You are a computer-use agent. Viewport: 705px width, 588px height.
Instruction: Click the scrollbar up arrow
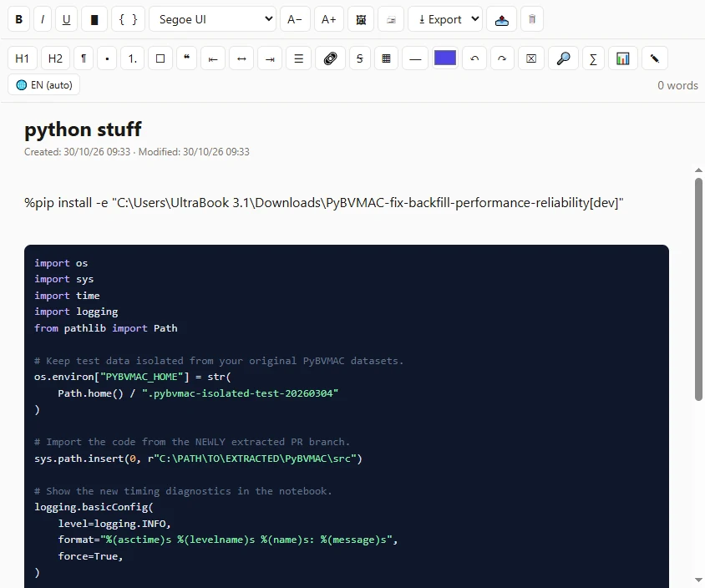tap(698, 170)
